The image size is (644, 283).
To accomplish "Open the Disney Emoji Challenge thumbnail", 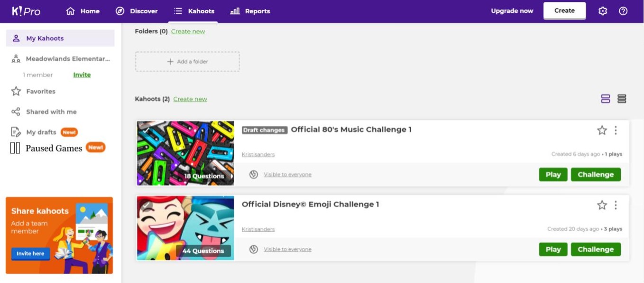I will pyautogui.click(x=185, y=228).
